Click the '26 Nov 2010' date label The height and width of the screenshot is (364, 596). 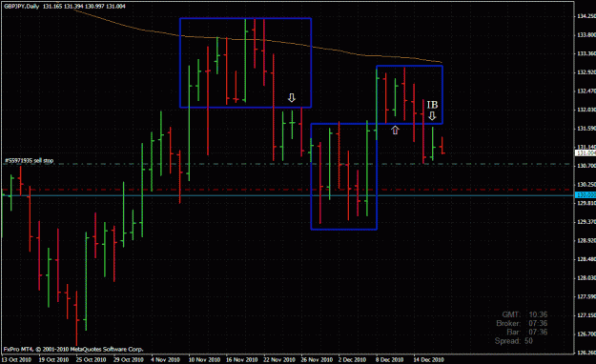[x=317, y=359]
